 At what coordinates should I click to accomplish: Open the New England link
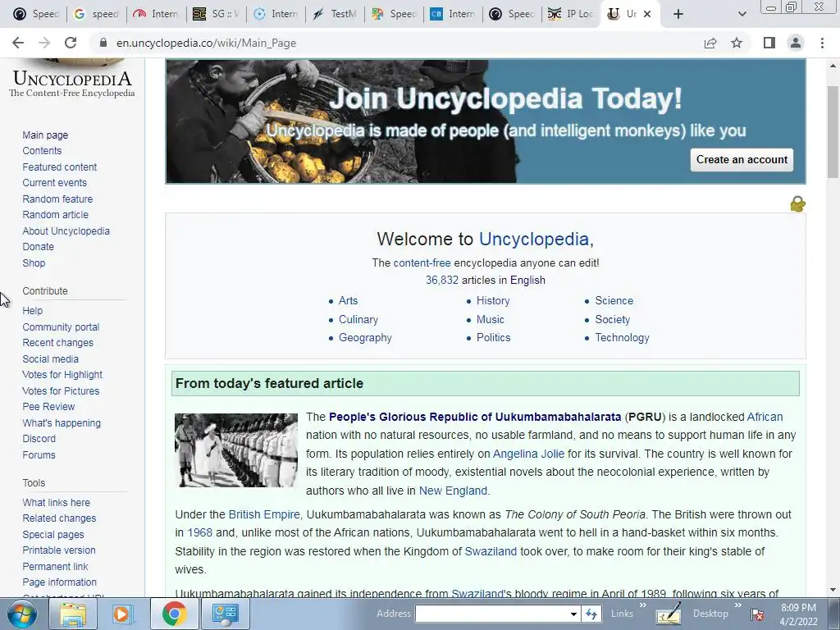point(453,491)
